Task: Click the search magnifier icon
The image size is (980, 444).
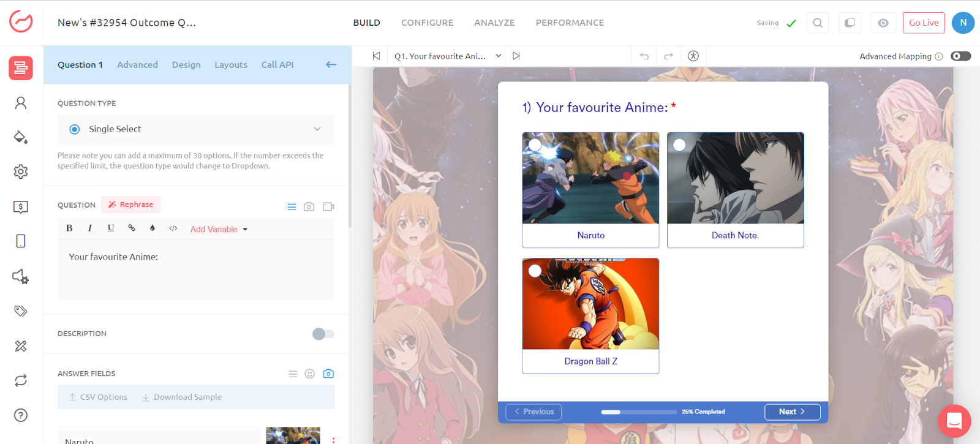Action: pos(818,23)
